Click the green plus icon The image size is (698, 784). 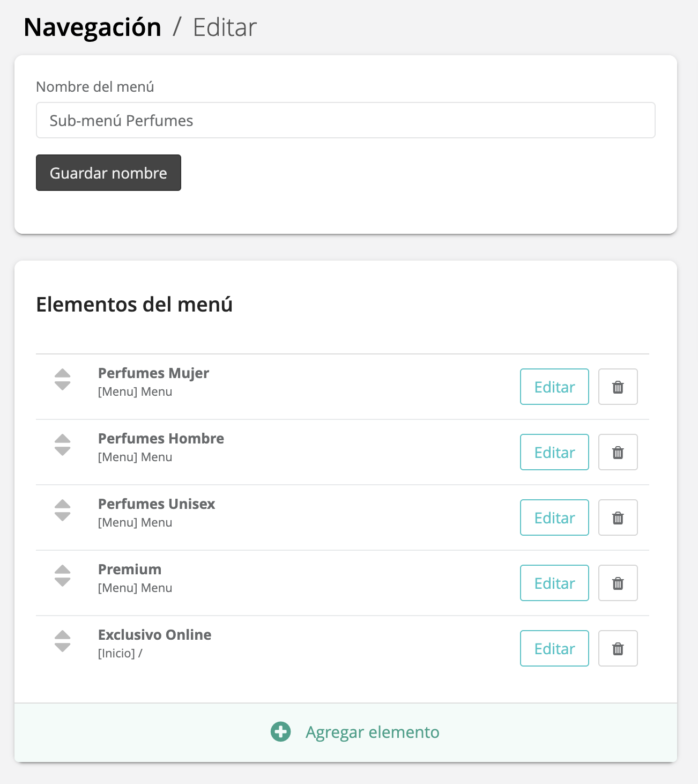point(280,731)
